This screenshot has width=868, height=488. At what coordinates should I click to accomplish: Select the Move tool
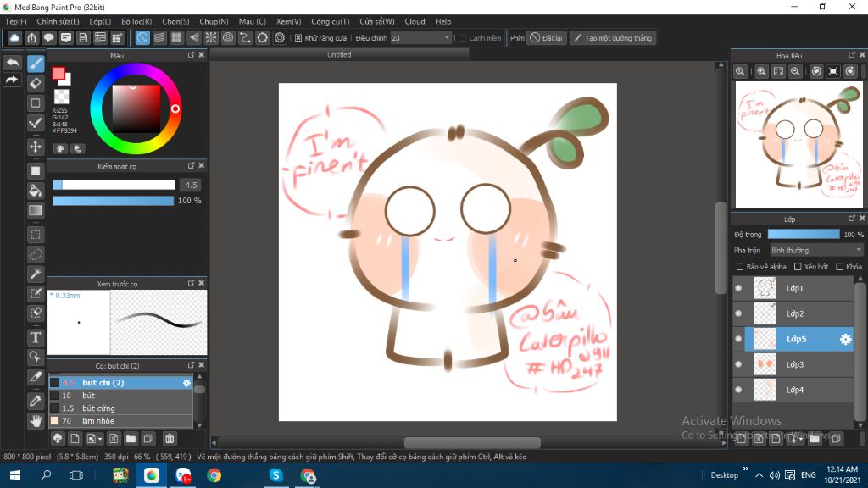pos(36,147)
